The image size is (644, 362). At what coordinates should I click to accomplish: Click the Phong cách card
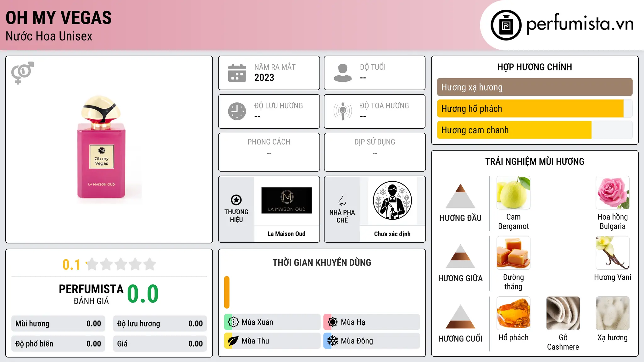(x=269, y=152)
